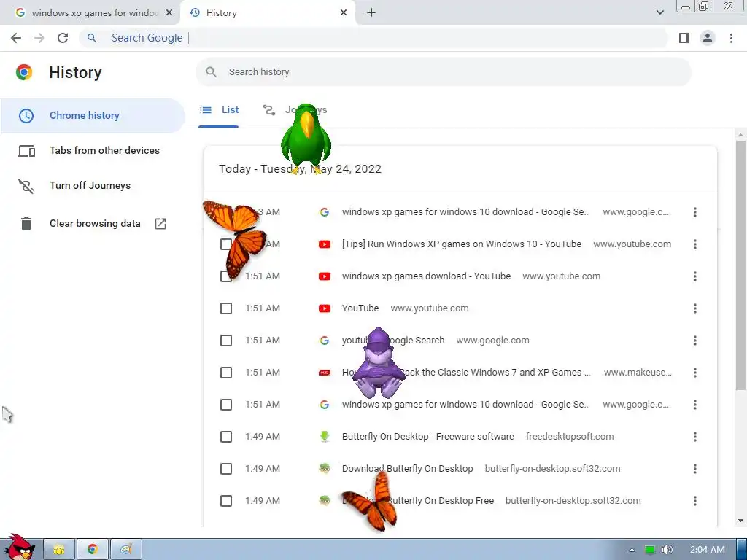This screenshot has width=747, height=560.
Task: Select Chrome history in sidebar
Action: click(x=93, y=116)
